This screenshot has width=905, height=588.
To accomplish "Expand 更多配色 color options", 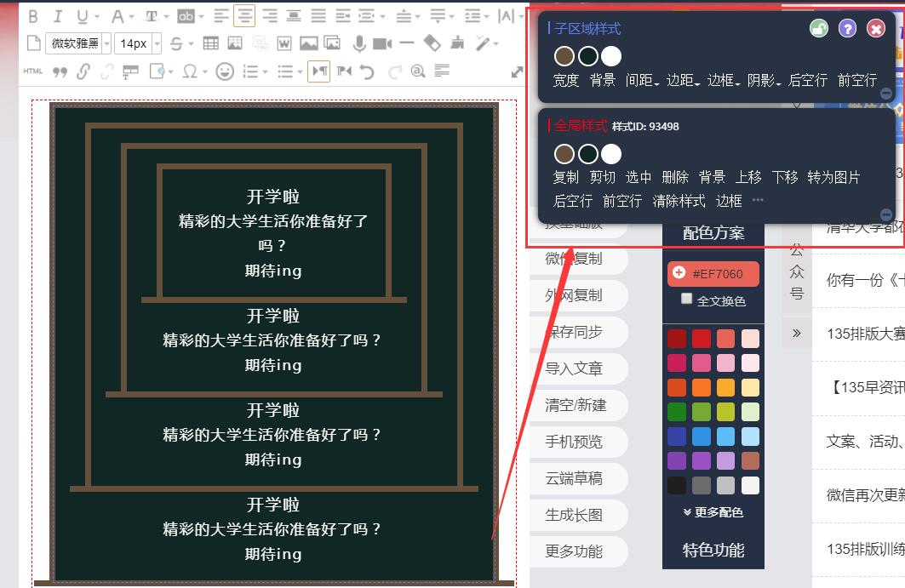I will coord(713,512).
